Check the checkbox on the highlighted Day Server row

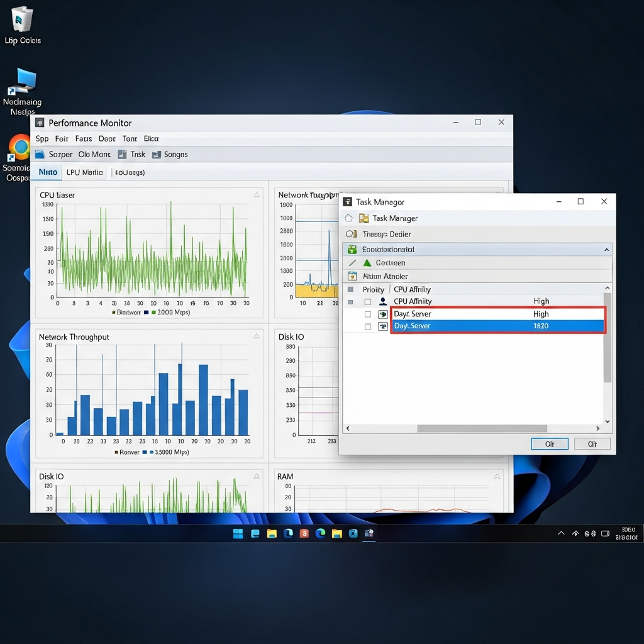(369, 326)
